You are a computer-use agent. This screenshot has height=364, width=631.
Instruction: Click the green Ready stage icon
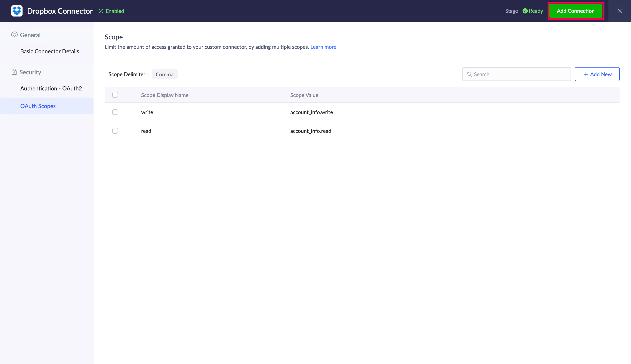pyautogui.click(x=525, y=11)
